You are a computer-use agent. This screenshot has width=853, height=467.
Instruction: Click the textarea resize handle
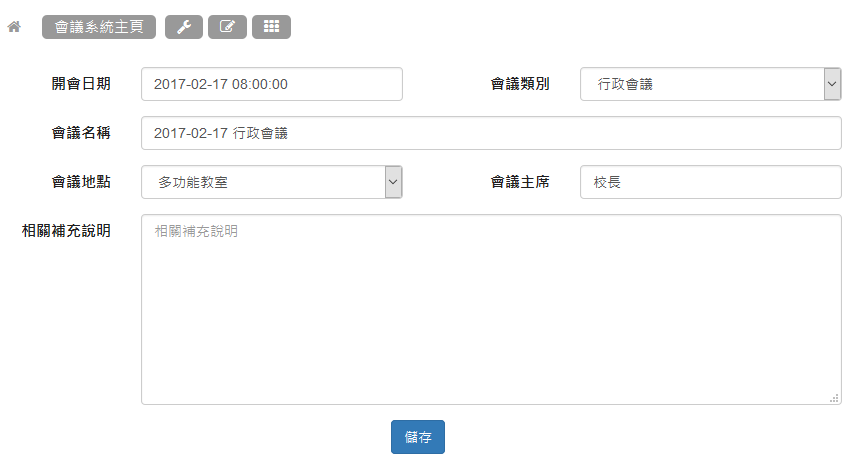tap(834, 398)
